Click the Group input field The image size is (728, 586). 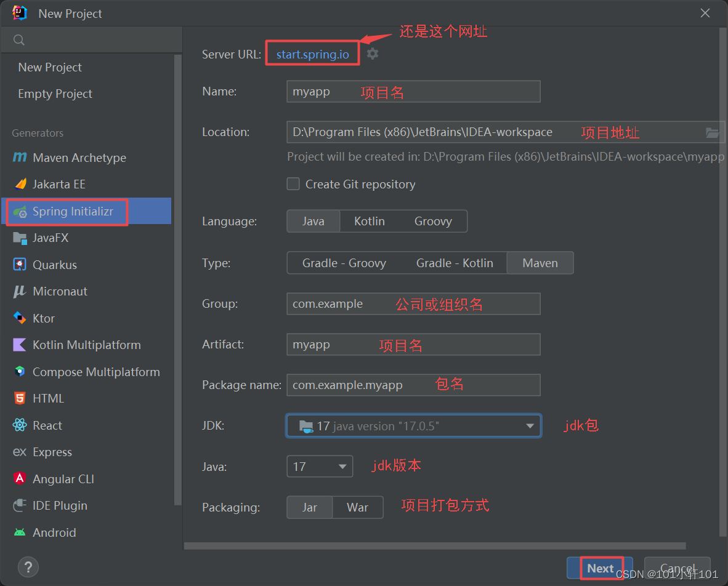pyautogui.click(x=414, y=303)
